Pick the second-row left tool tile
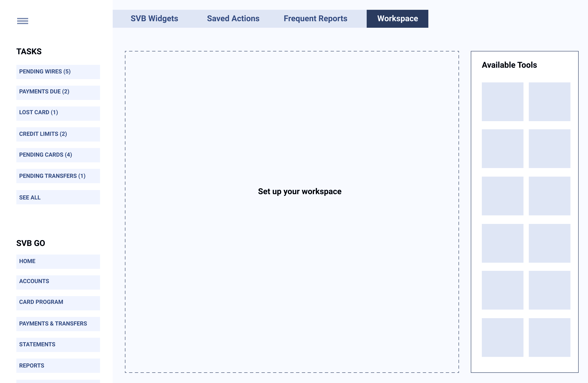This screenshot has width=588, height=383. pos(502,148)
